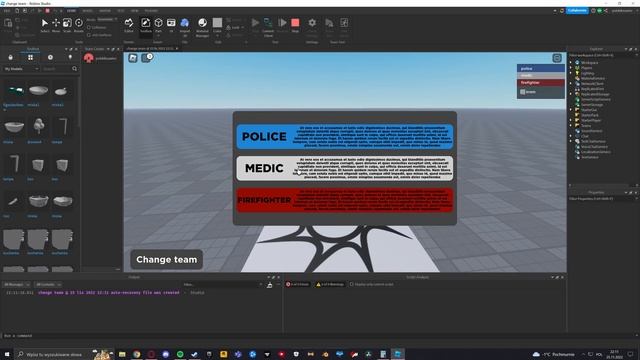Open the FILE menu
Image resolution: width=640 pixels, height=360 pixels.
7,11
